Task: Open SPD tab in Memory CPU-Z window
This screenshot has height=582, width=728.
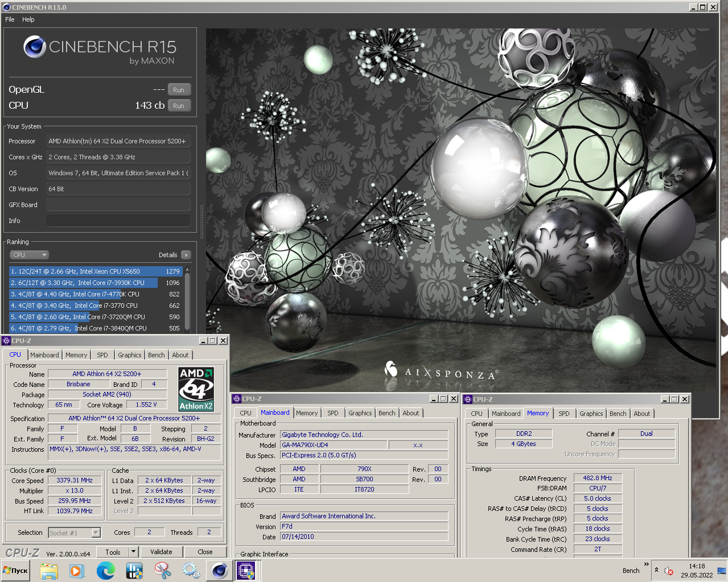Action: 564,414
